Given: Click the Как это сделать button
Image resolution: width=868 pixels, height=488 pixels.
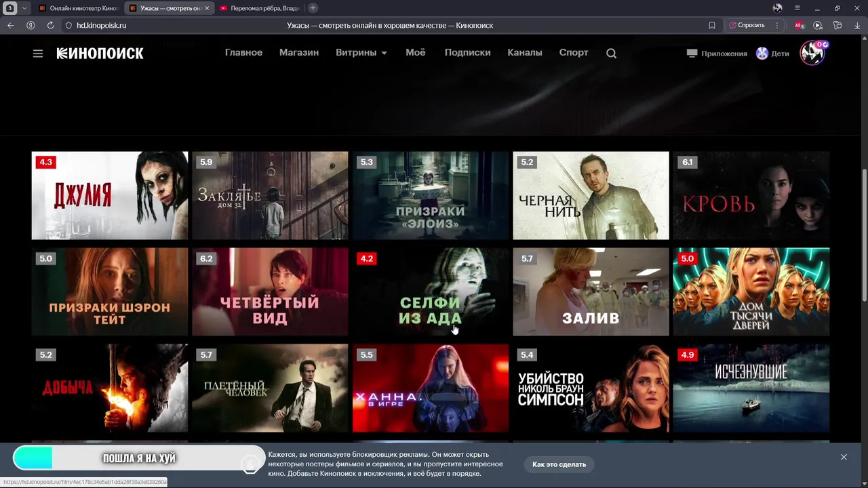Looking at the screenshot, I should pyautogui.click(x=559, y=464).
